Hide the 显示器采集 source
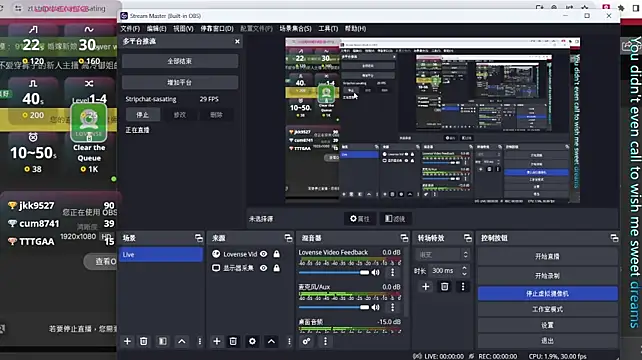 pos(264,268)
